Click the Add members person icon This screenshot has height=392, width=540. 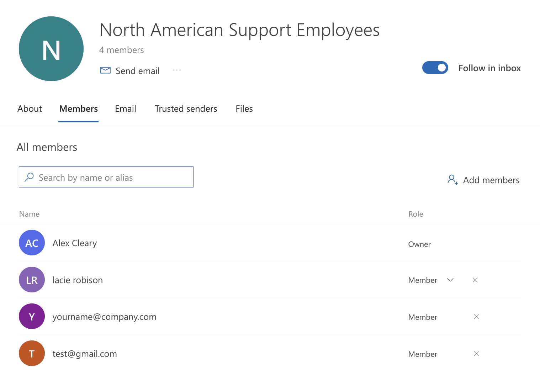(452, 180)
